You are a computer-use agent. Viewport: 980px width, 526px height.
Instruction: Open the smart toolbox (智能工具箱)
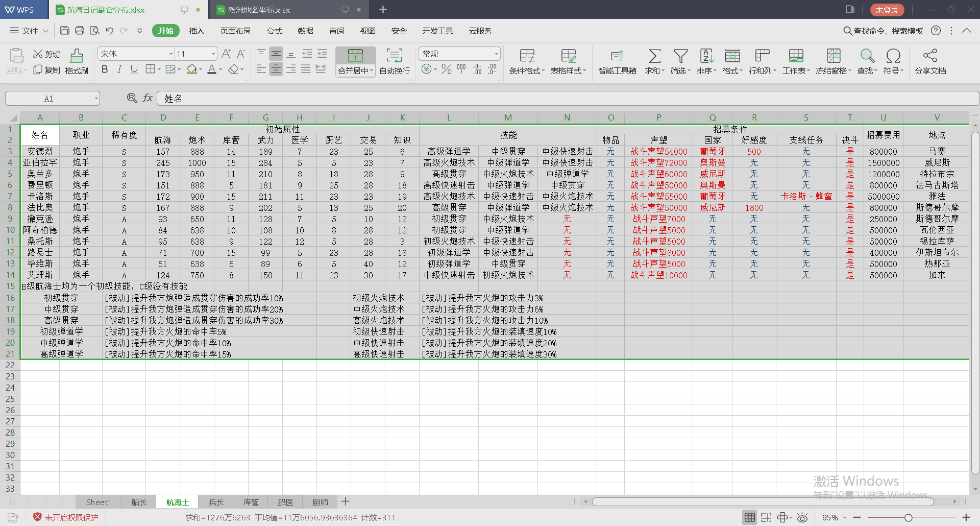click(617, 62)
